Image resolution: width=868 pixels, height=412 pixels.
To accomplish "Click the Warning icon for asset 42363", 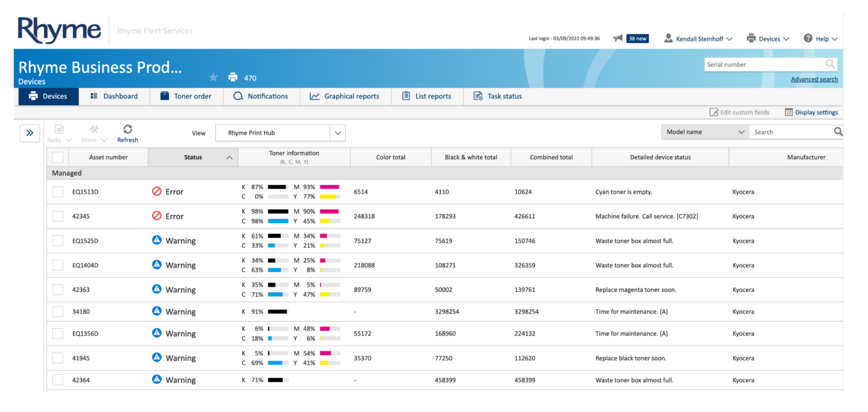I will (157, 289).
